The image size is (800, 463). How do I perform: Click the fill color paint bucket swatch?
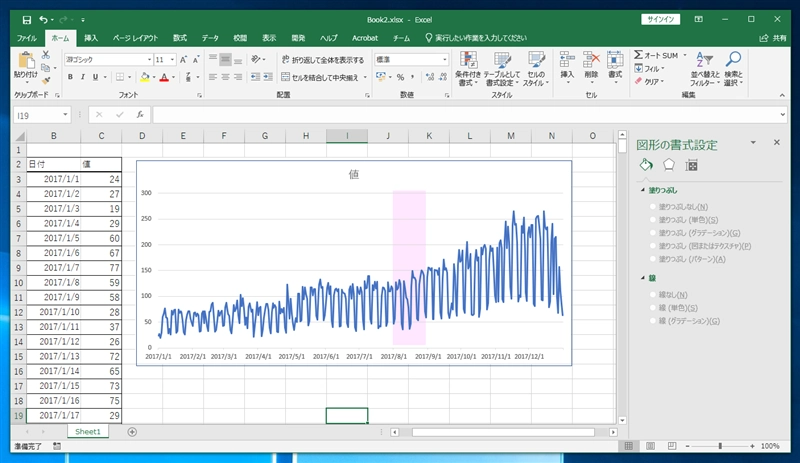[145, 77]
